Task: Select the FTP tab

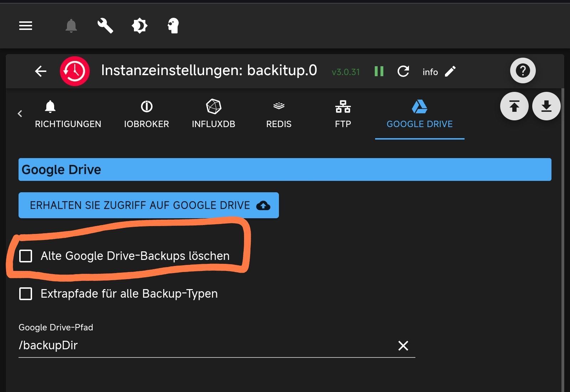Action: pyautogui.click(x=343, y=114)
